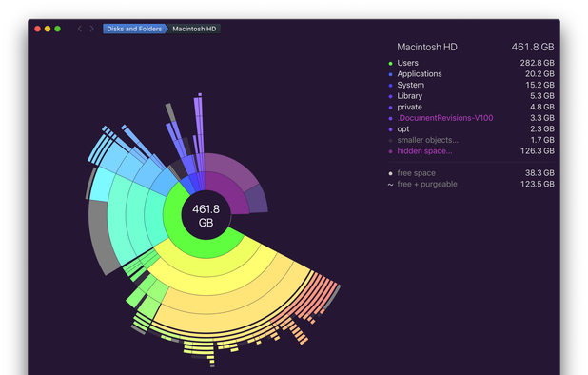Click the Macintosh HD sidebar heading
This screenshot has width=588, height=375.
(x=427, y=47)
